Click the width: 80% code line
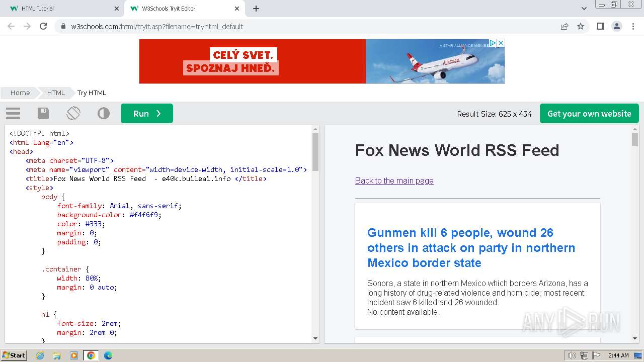Viewport: 644px width, 362px height. tap(79, 278)
